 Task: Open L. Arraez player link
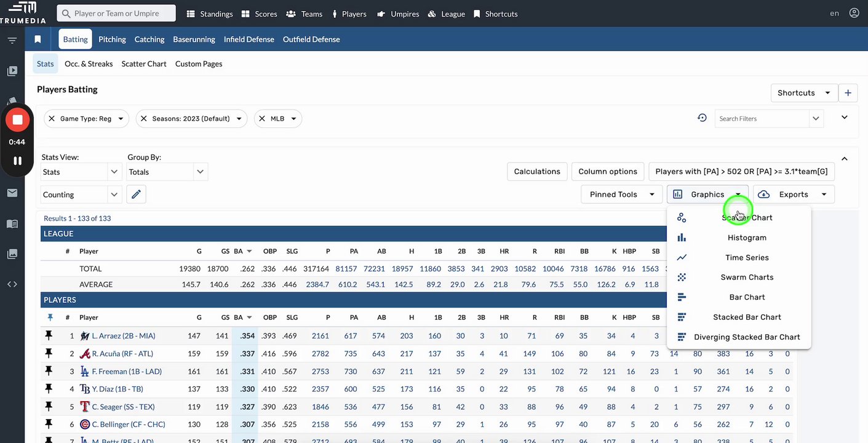pos(124,336)
